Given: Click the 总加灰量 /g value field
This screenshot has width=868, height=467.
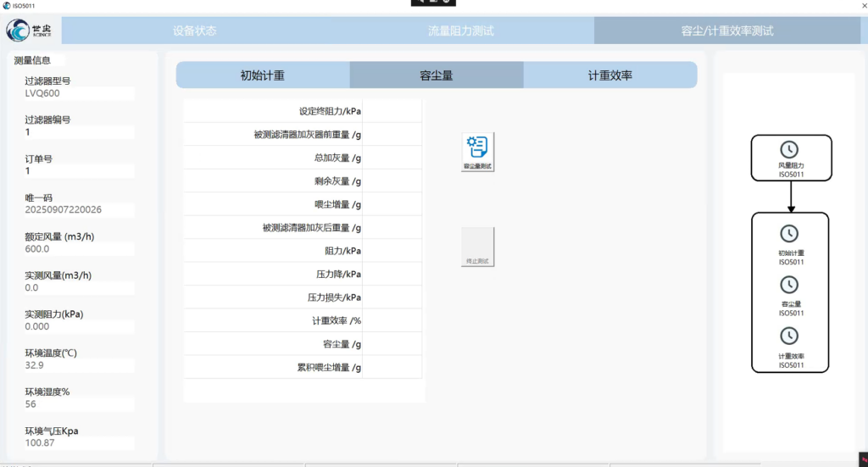Looking at the screenshot, I should [392, 158].
